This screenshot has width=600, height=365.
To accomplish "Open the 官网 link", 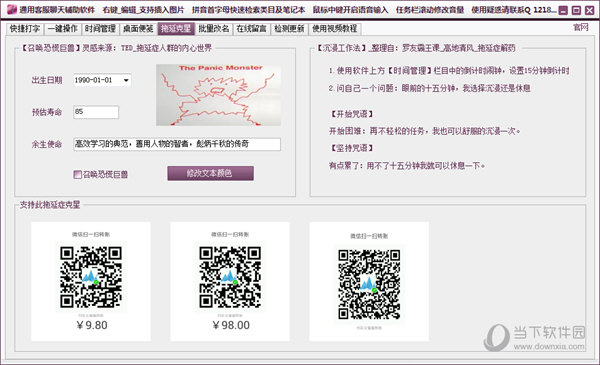I will coord(580,27).
